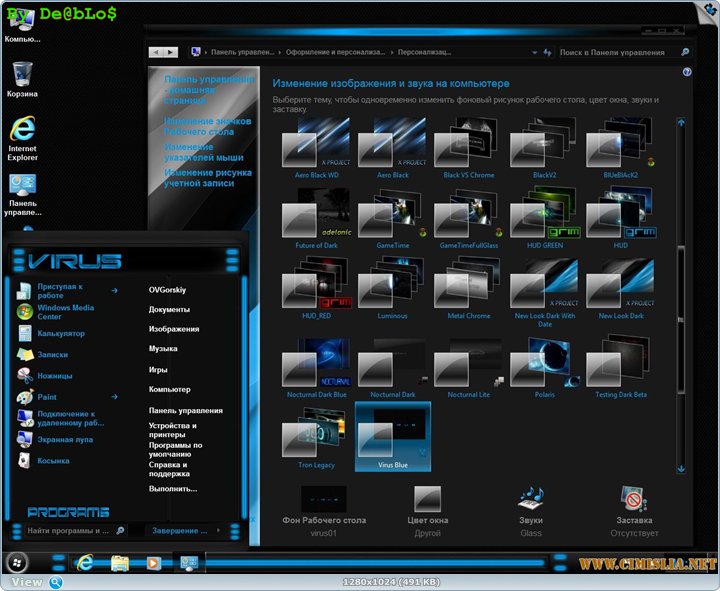Image resolution: width=720 pixels, height=591 pixels.
Task: Expand the Paint jump list arrow
Action: tap(115, 397)
